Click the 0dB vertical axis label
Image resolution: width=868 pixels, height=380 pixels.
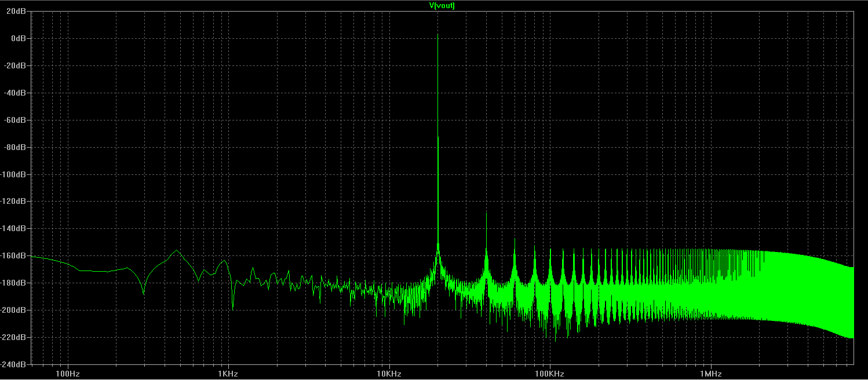coord(19,38)
